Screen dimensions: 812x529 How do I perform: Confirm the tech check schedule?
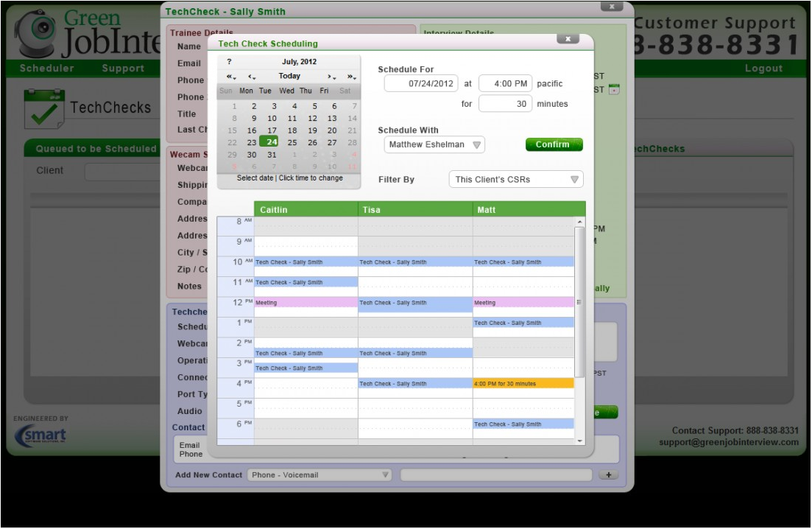(x=554, y=144)
